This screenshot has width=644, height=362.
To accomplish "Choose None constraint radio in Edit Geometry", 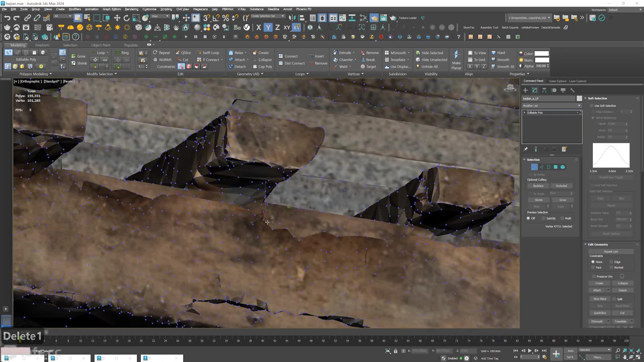I will [593, 262].
